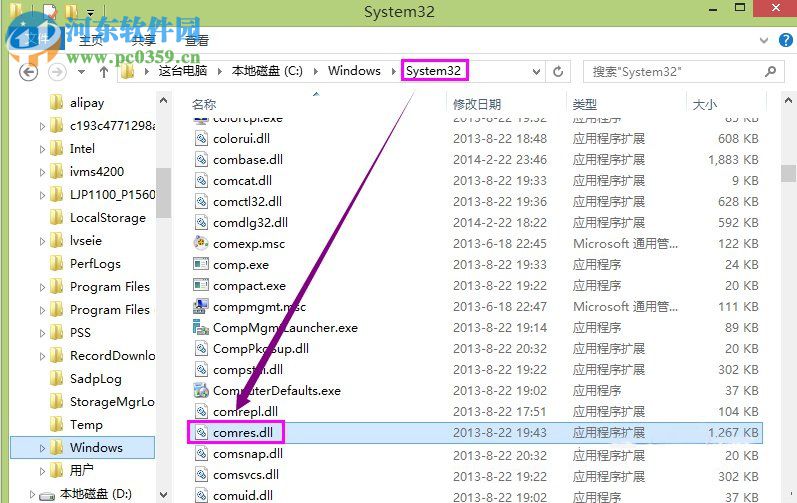Sort by the 类型 column header
Screen dimensions: 797x503
pyautogui.click(x=585, y=105)
